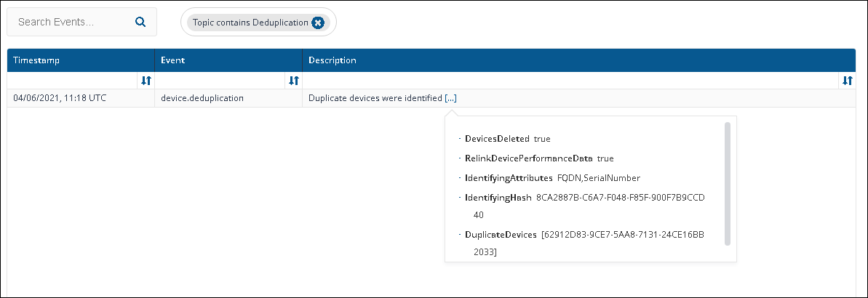The height and width of the screenshot is (298, 868).
Task: Sort by Event column using sort arrows
Action: pos(293,81)
